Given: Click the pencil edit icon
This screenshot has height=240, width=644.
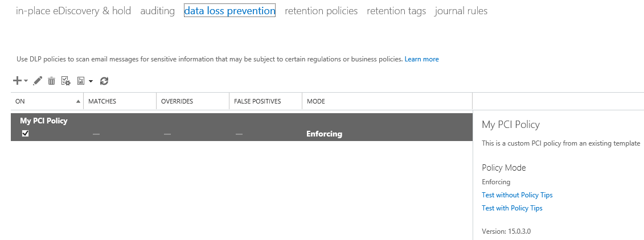Looking at the screenshot, I should point(38,81).
